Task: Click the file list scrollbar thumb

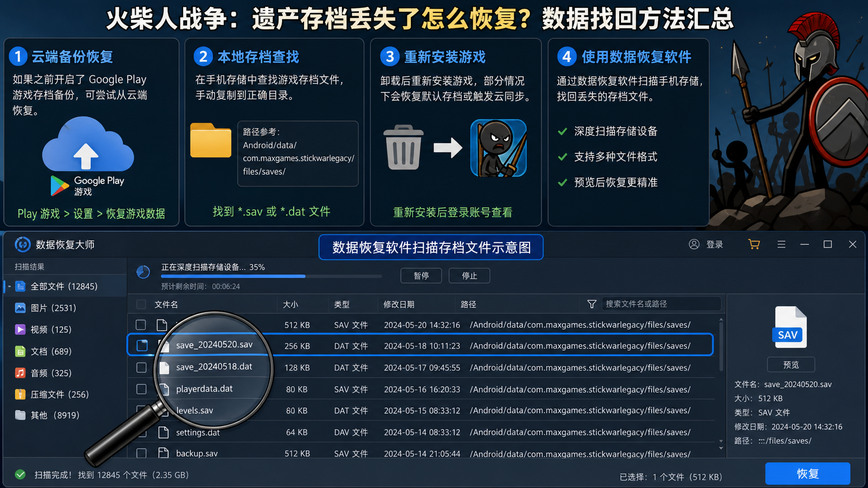Action: (721, 347)
